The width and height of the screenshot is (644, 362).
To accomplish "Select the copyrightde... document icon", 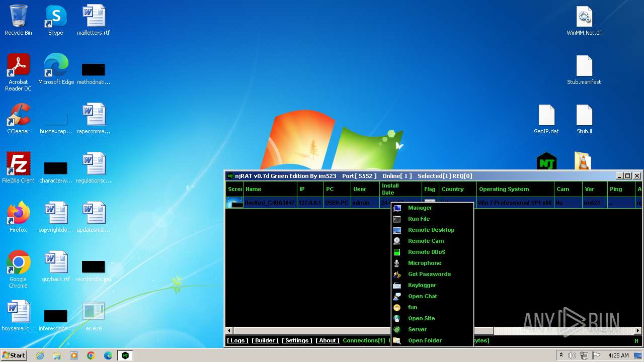I will [x=56, y=218].
